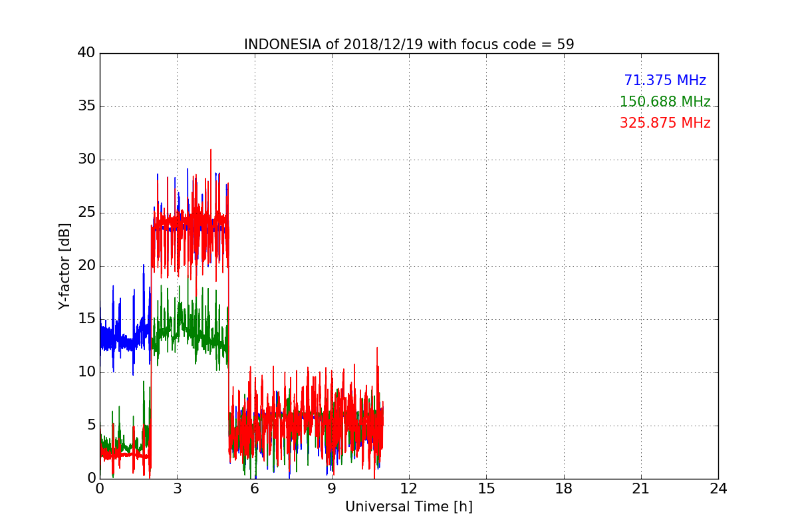Click the x-axis tick label 21

point(641,489)
